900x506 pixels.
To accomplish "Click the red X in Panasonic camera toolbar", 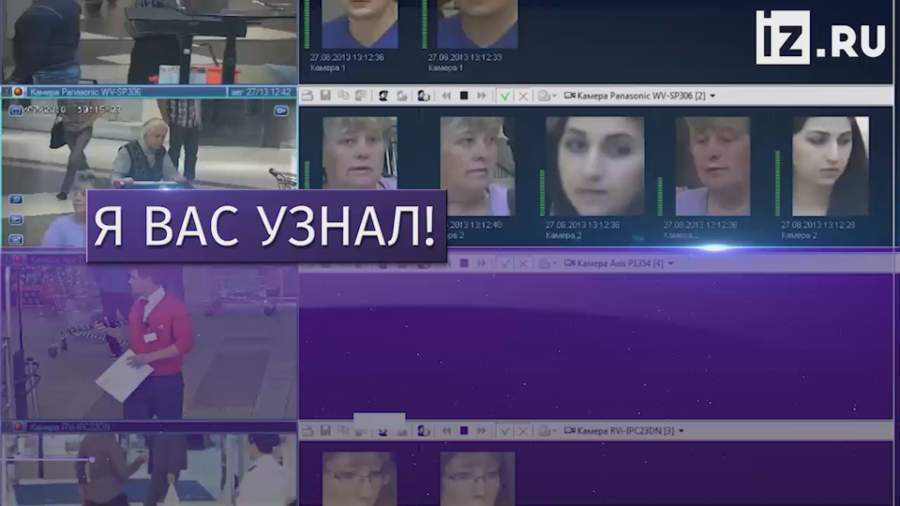I will point(523,95).
